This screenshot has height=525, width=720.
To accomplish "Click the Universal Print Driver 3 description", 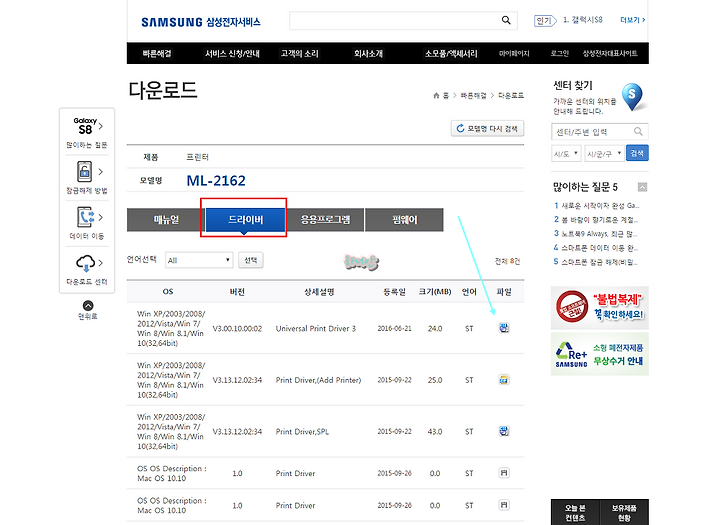I will pyautogui.click(x=315, y=328).
